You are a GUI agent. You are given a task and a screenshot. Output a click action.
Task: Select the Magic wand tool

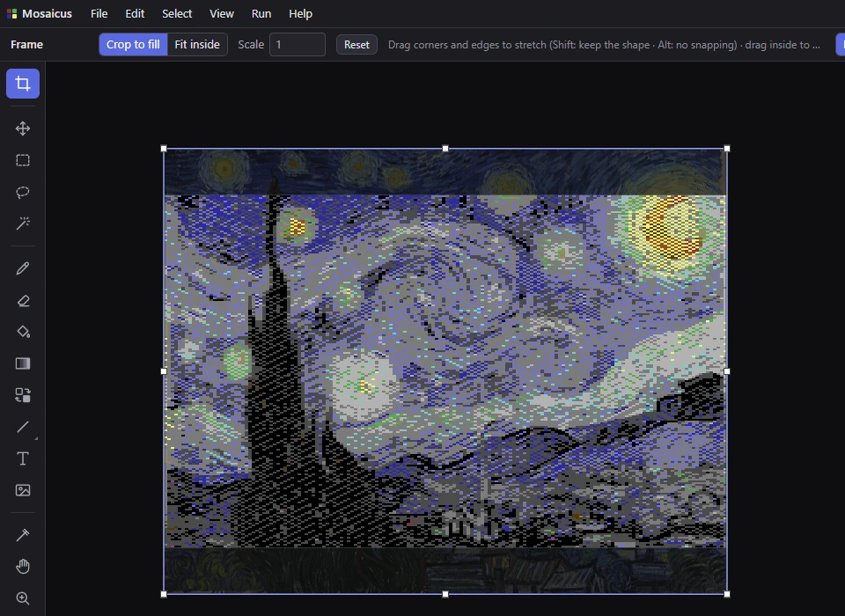click(x=23, y=224)
